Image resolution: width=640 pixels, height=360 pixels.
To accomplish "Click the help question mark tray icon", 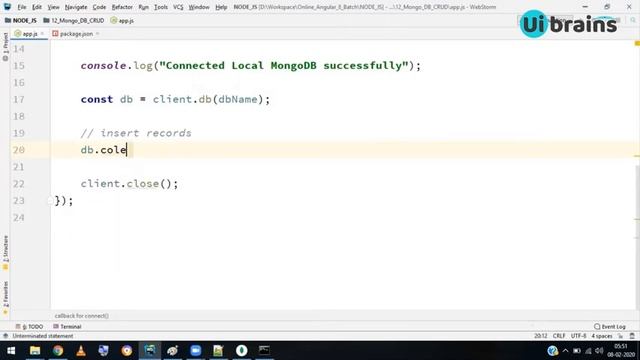I will pyautogui.click(x=553, y=351).
